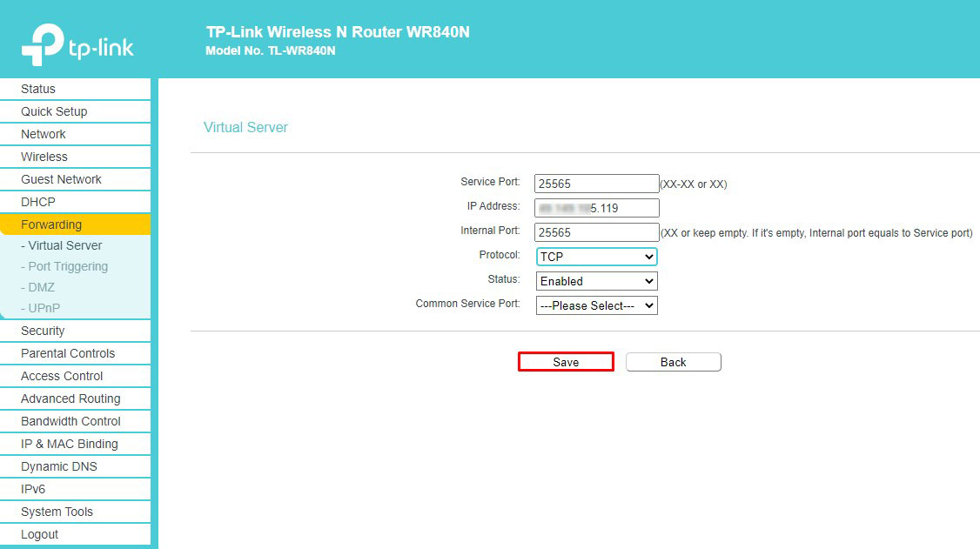Select the Forwarding menu

point(75,224)
